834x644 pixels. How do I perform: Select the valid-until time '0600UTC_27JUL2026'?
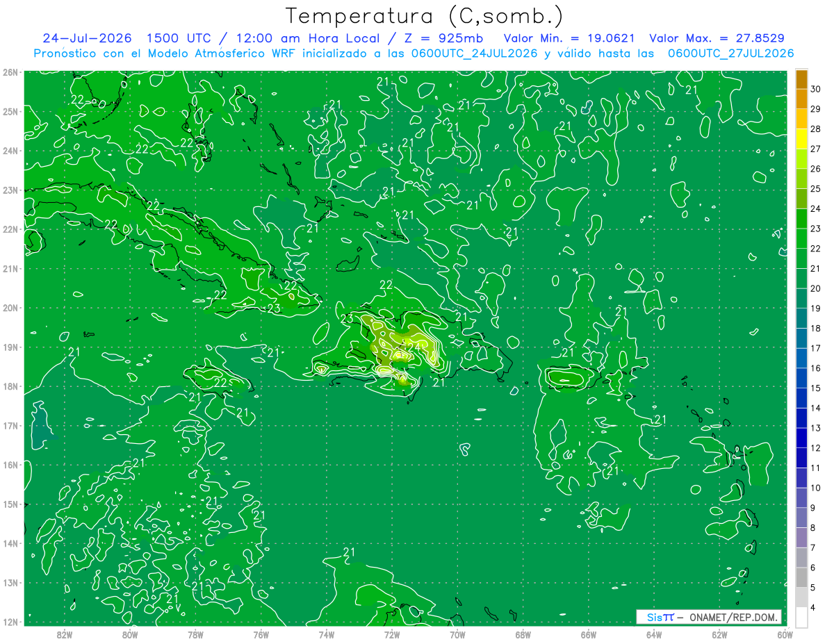730,53
